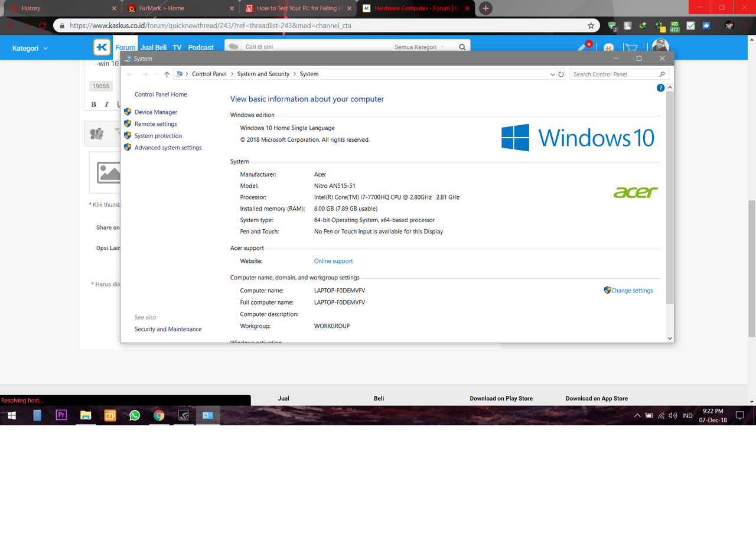Click Italic button in Kaskus editor
Viewport: 756px width, 547px height.
click(106, 105)
